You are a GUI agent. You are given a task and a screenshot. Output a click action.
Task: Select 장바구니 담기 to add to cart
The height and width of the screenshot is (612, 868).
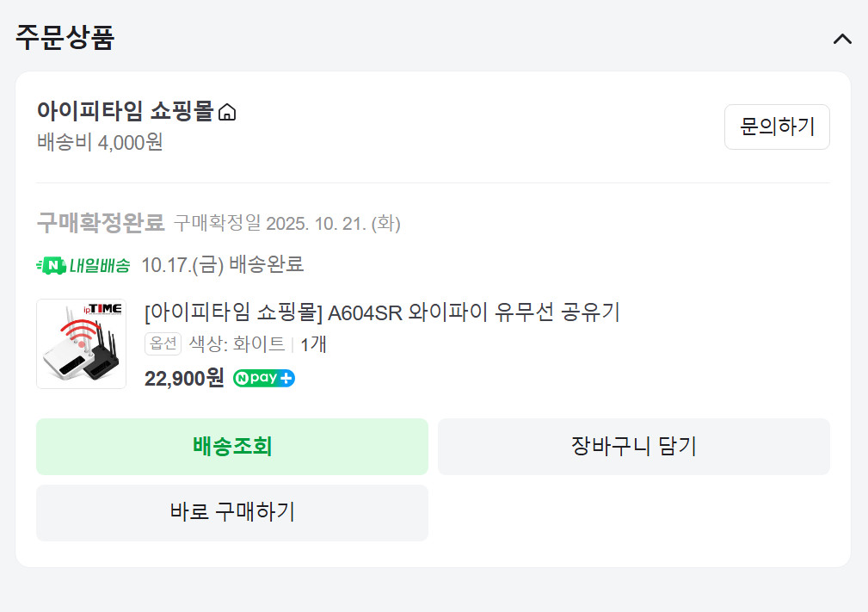pos(634,446)
